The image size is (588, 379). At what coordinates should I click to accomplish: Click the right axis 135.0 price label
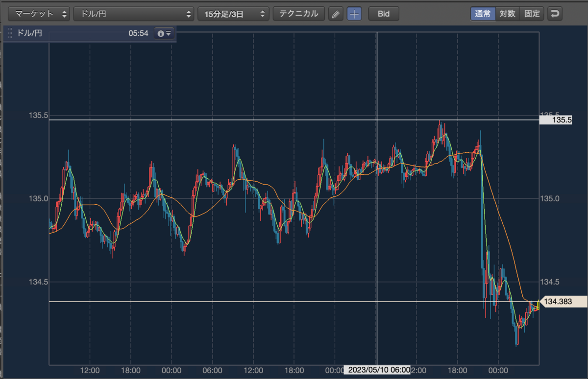550,199
